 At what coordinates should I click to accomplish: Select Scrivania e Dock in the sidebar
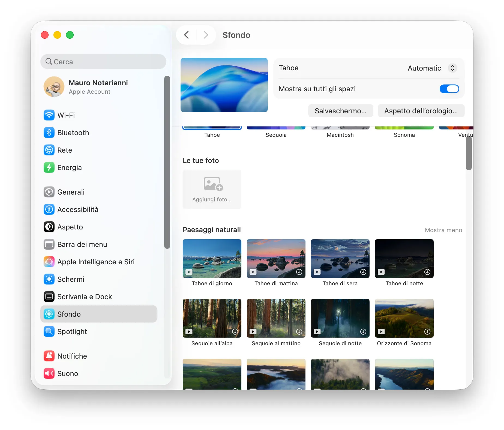pyautogui.click(x=49, y=296)
